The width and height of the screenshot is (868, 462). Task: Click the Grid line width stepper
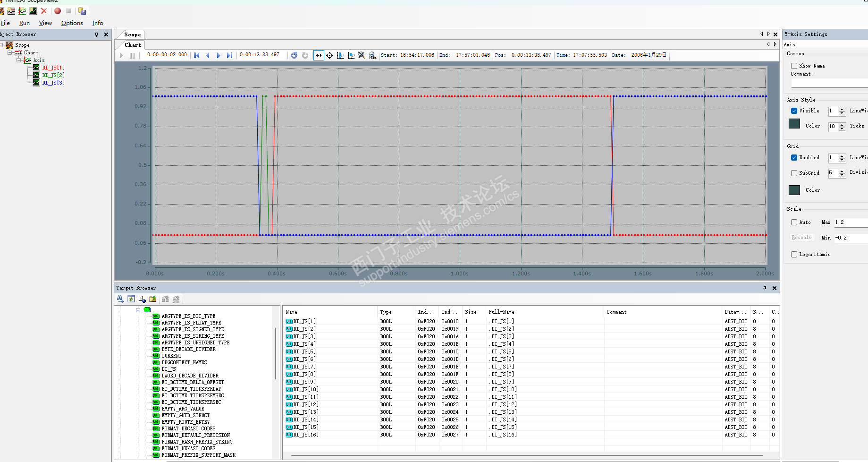coord(842,158)
